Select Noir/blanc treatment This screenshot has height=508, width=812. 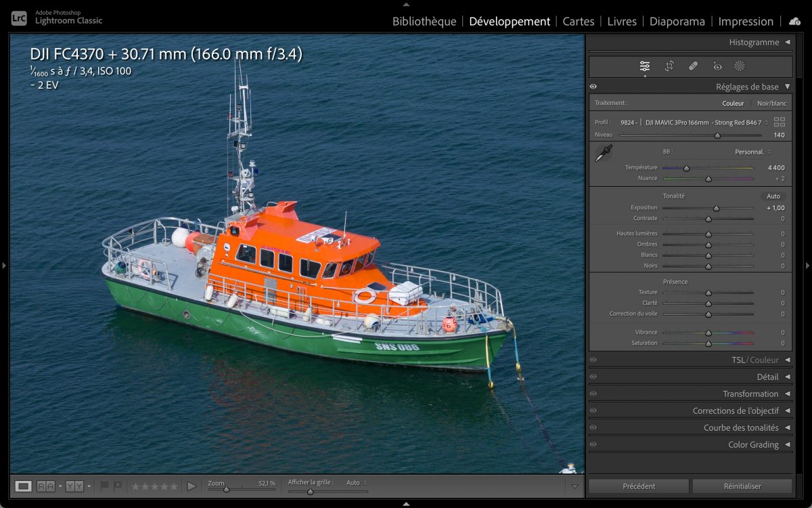[x=771, y=104]
